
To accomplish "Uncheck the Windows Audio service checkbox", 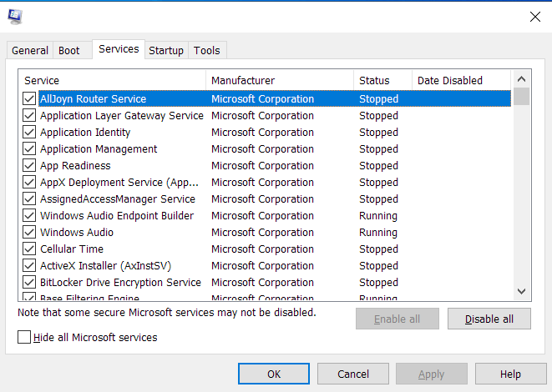I will [29, 233].
